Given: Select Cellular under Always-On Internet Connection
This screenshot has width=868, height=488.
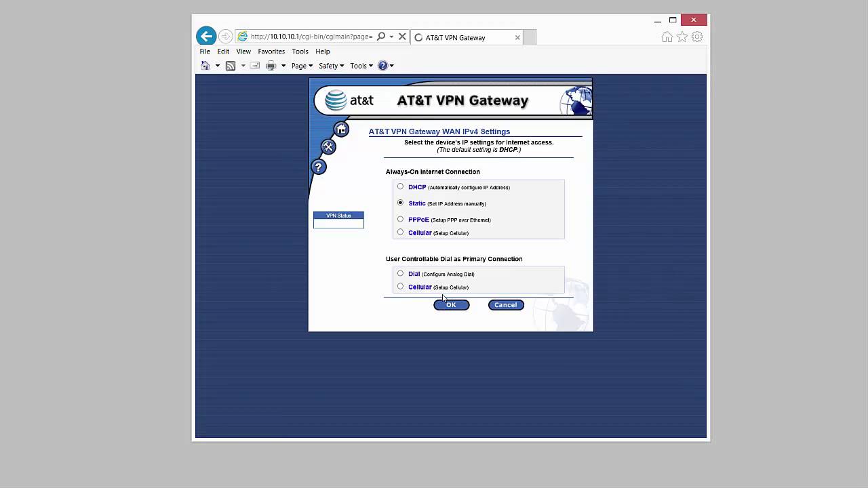Looking at the screenshot, I should point(400,232).
